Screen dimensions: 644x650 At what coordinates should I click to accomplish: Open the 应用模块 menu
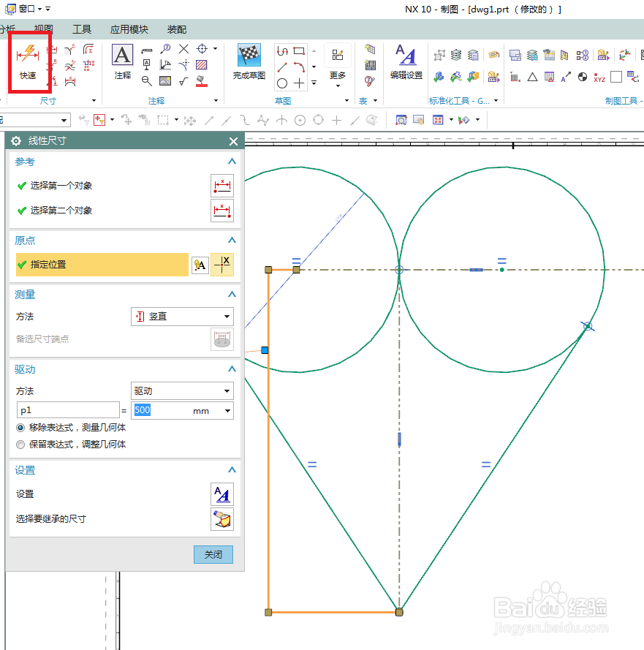coord(129,29)
